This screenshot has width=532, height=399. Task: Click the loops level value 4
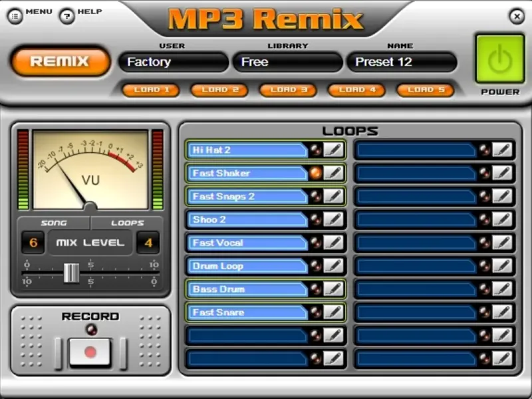tap(148, 243)
